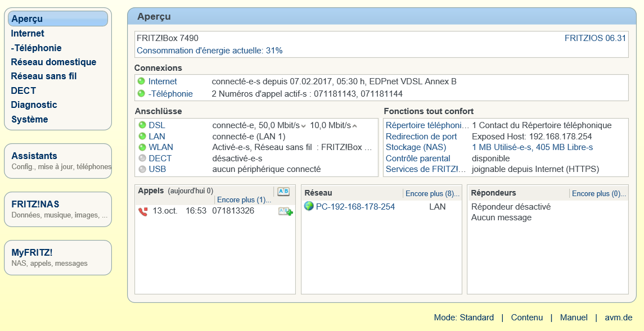Image resolution: width=644 pixels, height=331 pixels.
Task: Open Contrôle parental link
Action: [x=418, y=158]
